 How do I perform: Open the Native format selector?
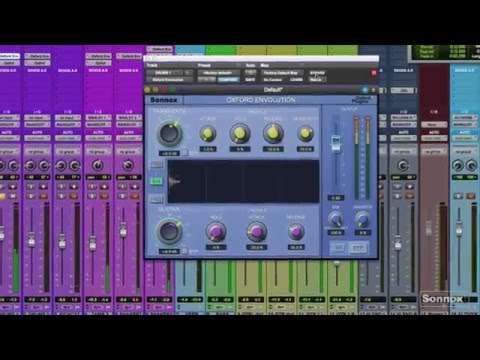(x=317, y=80)
